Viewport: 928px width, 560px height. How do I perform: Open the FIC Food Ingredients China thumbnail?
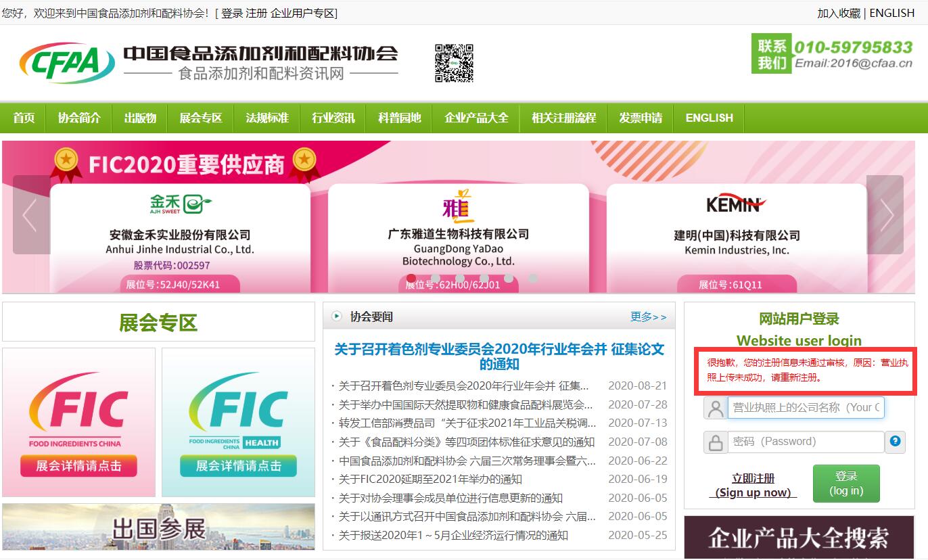coord(78,422)
